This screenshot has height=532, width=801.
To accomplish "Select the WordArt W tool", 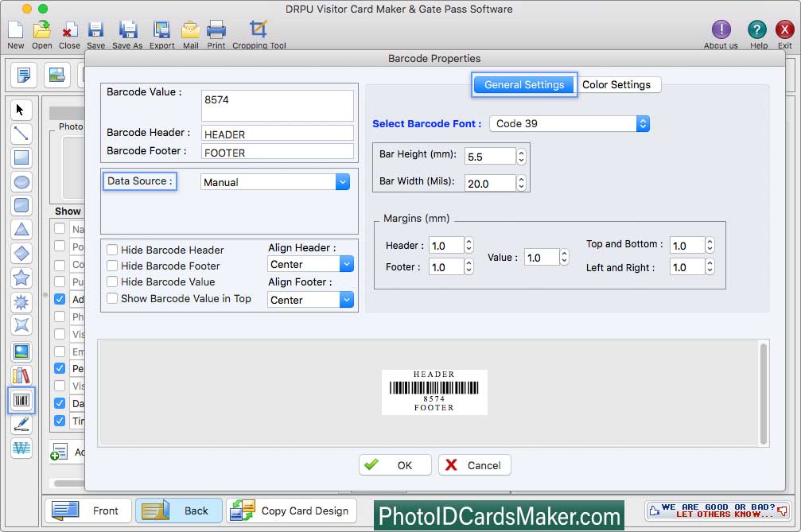I will click(21, 448).
